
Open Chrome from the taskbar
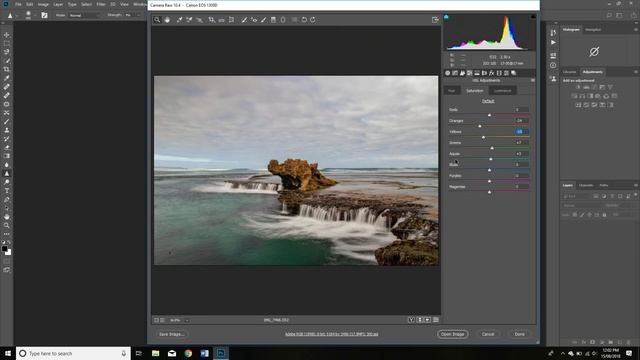click(x=188, y=353)
